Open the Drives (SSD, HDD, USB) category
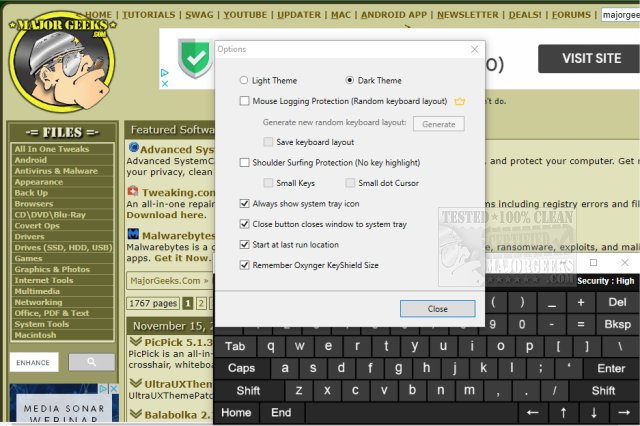 coord(62,247)
